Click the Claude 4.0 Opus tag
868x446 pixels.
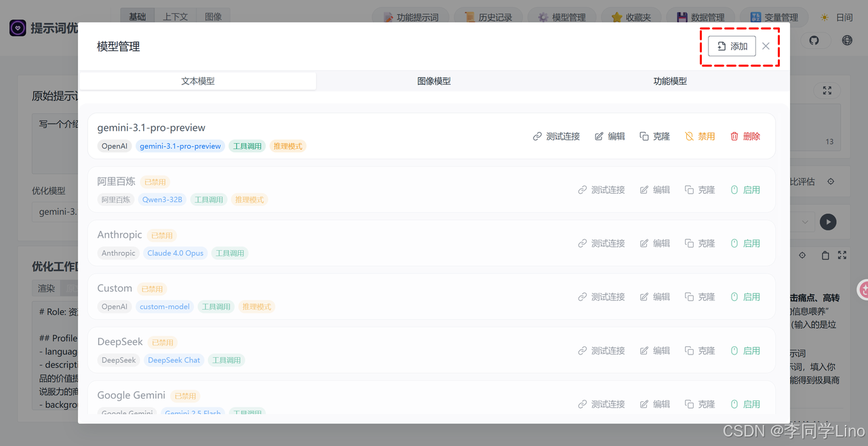pos(175,253)
